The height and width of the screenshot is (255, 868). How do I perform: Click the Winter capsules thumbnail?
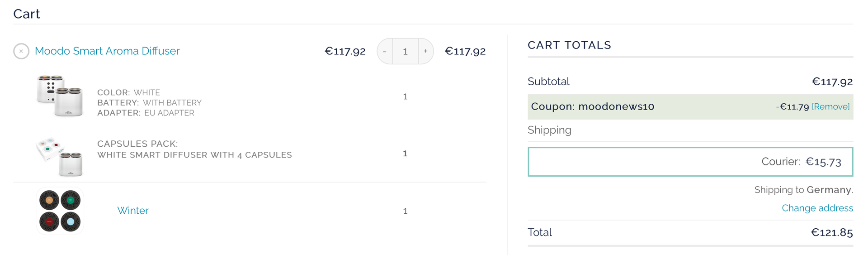coord(60,211)
